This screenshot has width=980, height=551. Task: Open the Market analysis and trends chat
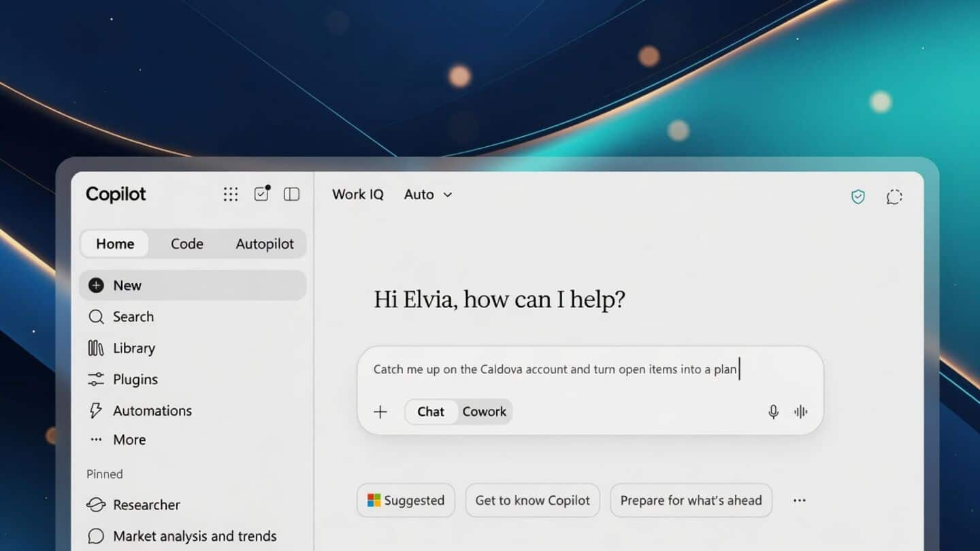click(x=193, y=536)
